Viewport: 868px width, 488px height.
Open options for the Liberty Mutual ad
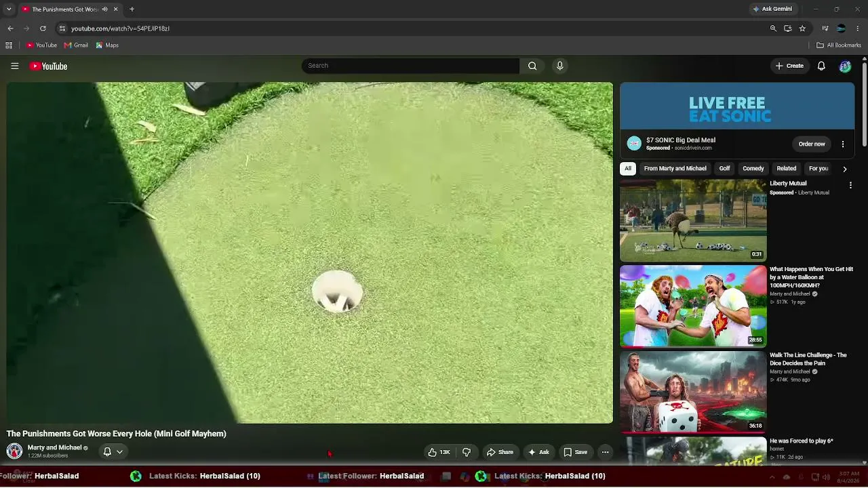tap(850, 184)
